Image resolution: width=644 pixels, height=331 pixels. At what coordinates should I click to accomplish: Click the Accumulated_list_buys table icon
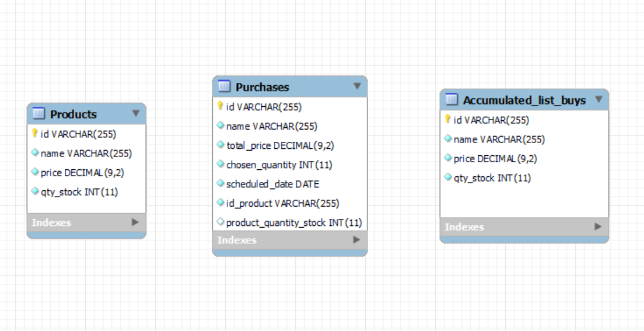pos(452,99)
